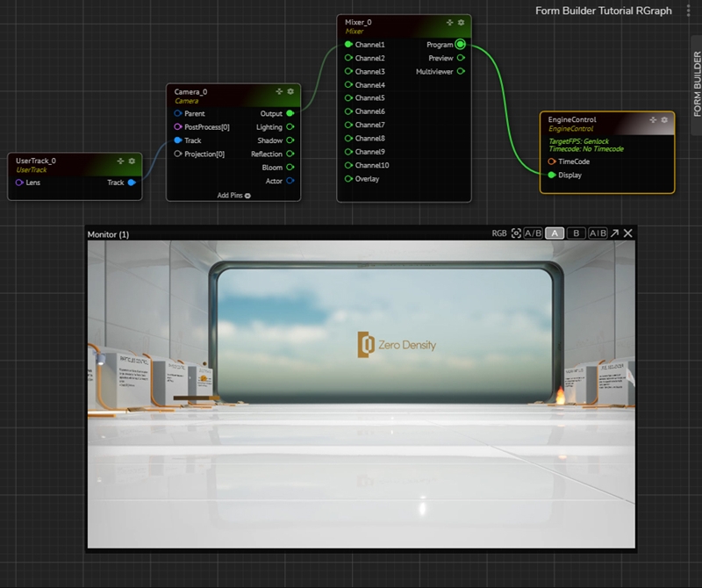Viewport: 702px width, 588px height.
Task: Click the move icon on Mixer_0 node
Action: coord(449,22)
